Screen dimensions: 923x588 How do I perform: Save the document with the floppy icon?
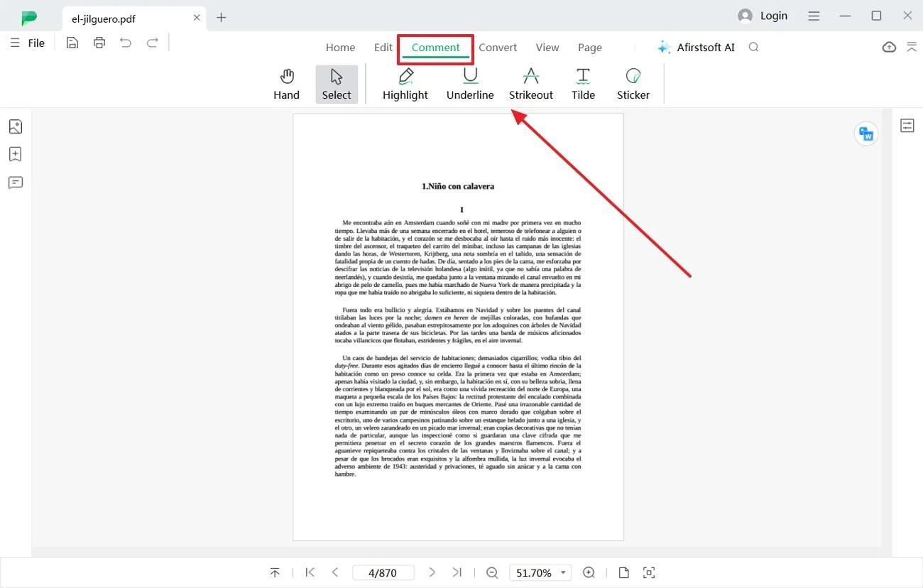coord(72,43)
